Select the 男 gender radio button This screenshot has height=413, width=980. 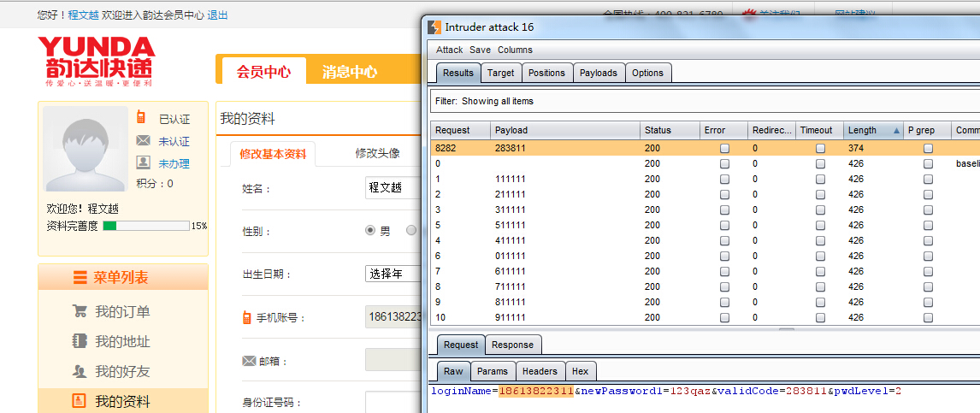(x=370, y=231)
